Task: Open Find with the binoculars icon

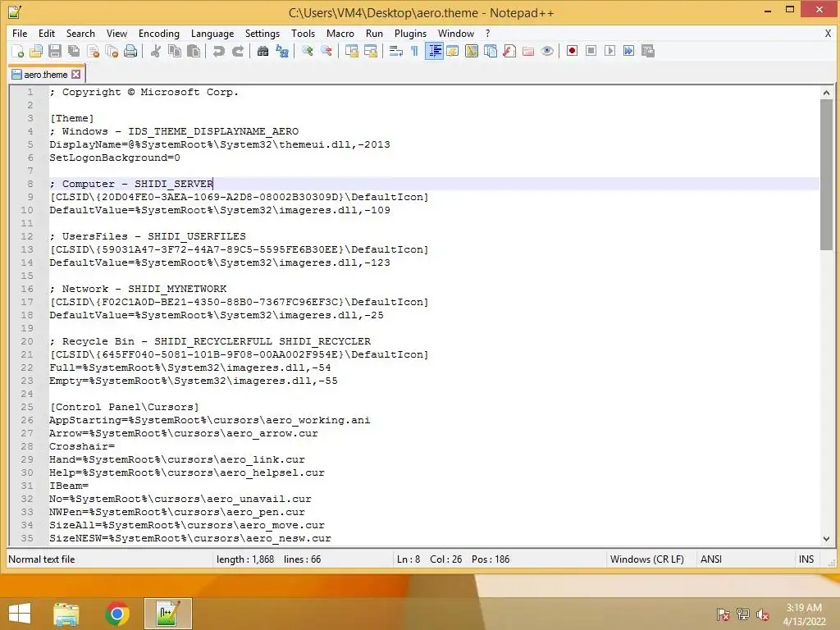Action: click(263, 51)
